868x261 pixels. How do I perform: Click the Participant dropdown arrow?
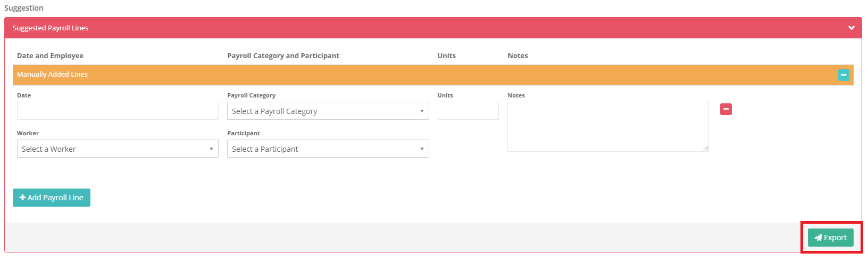pos(422,149)
